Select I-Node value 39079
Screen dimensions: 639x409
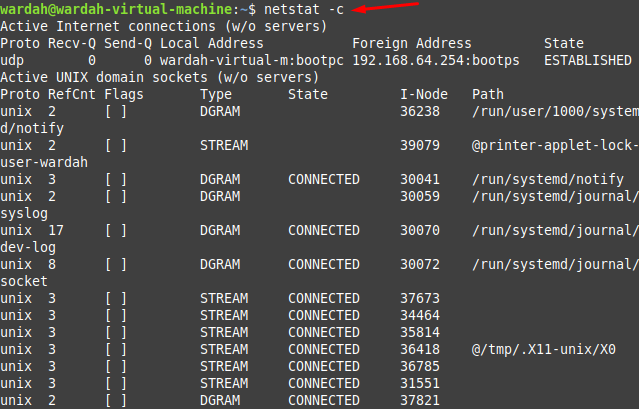pos(420,145)
